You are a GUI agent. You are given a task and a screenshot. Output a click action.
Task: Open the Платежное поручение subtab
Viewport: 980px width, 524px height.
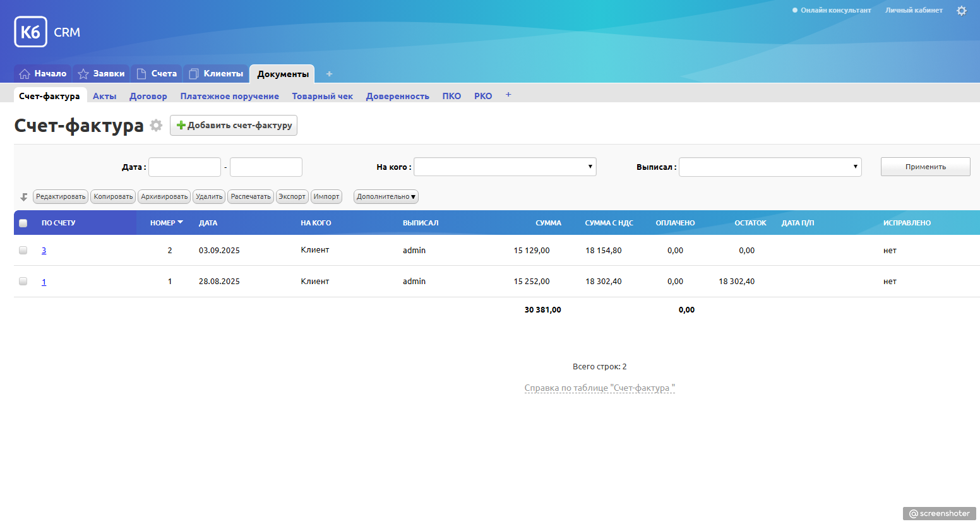(229, 96)
